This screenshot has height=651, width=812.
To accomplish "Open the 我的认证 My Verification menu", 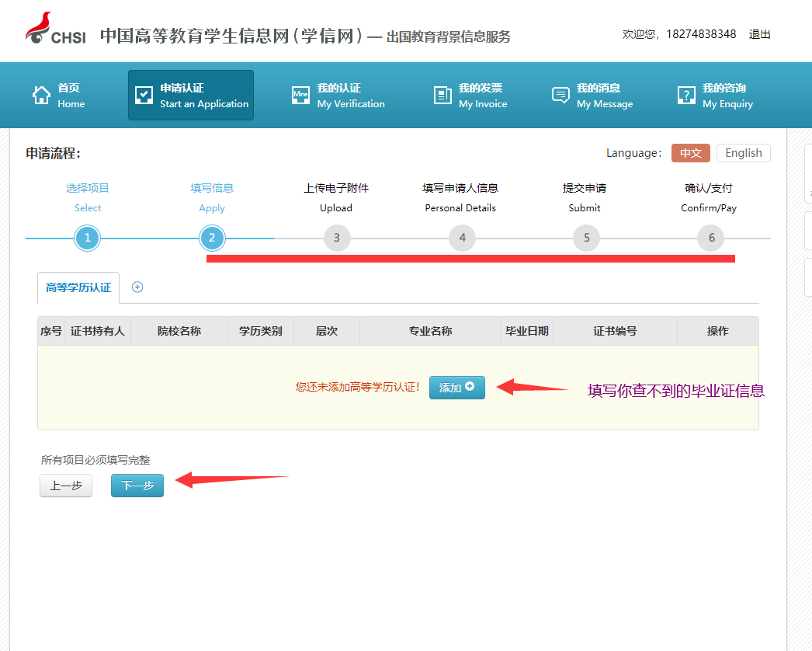I will (x=338, y=96).
